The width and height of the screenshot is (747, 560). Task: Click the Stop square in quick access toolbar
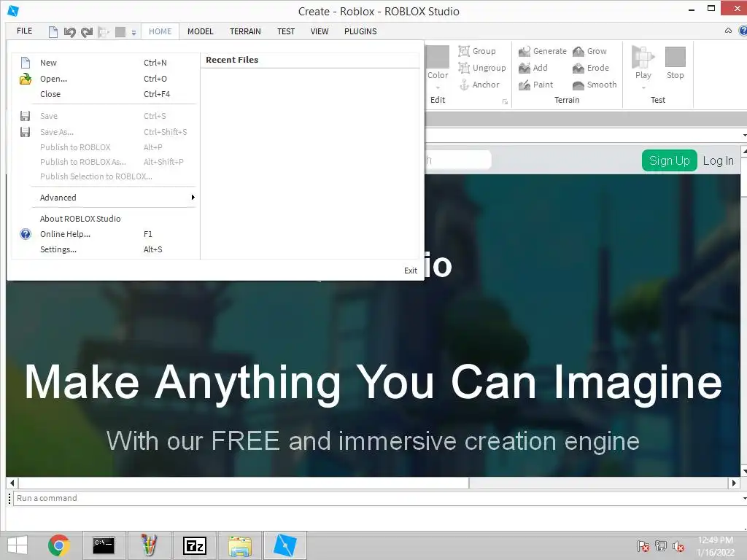120,32
